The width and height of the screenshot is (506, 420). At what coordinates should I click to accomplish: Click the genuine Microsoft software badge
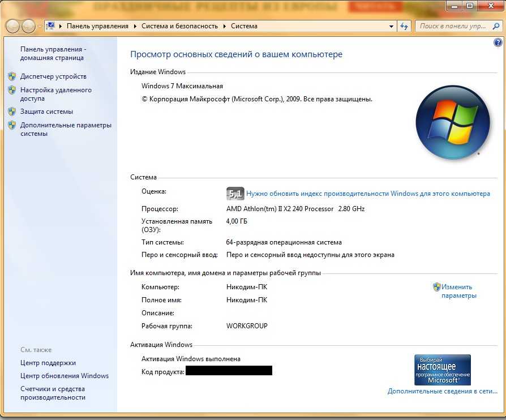click(443, 370)
